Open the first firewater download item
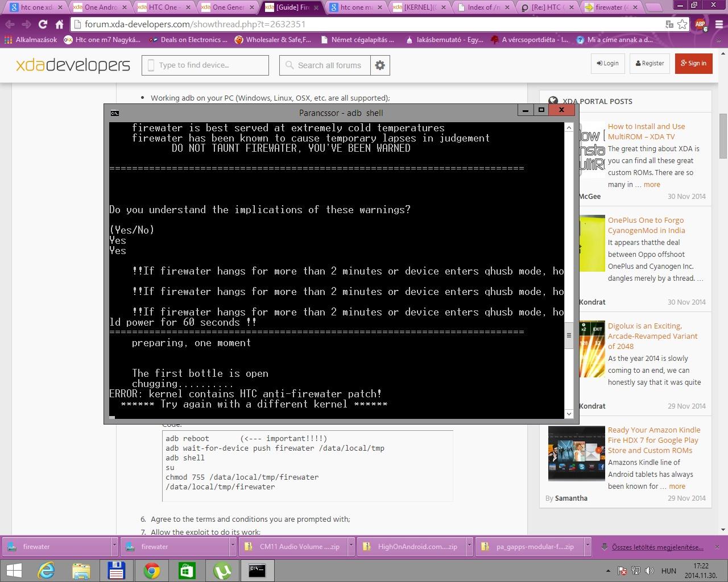This screenshot has width=728, height=582. pyautogui.click(x=57, y=546)
